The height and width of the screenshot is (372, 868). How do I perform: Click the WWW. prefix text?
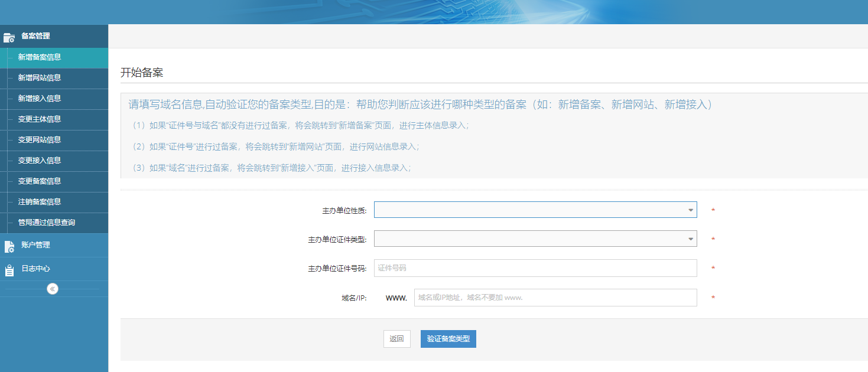point(396,298)
